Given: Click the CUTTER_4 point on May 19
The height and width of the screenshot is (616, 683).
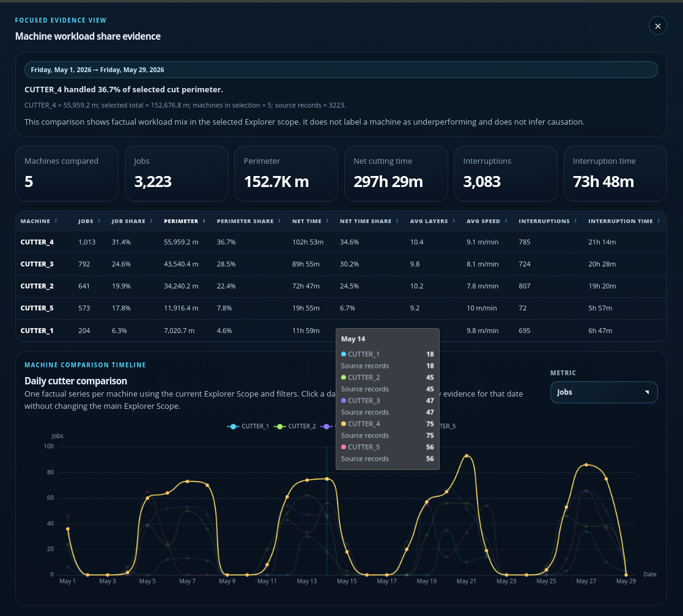Looking at the screenshot, I should click(426, 502).
